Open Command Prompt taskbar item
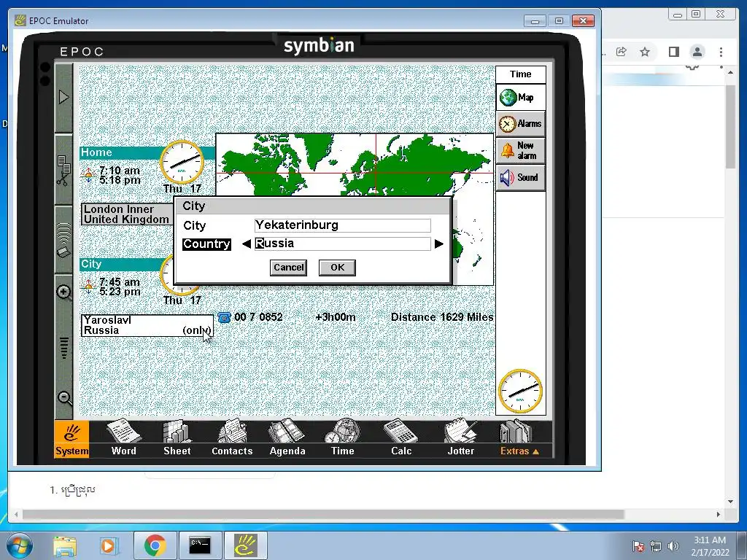This screenshot has height=560, width=747. click(x=200, y=545)
